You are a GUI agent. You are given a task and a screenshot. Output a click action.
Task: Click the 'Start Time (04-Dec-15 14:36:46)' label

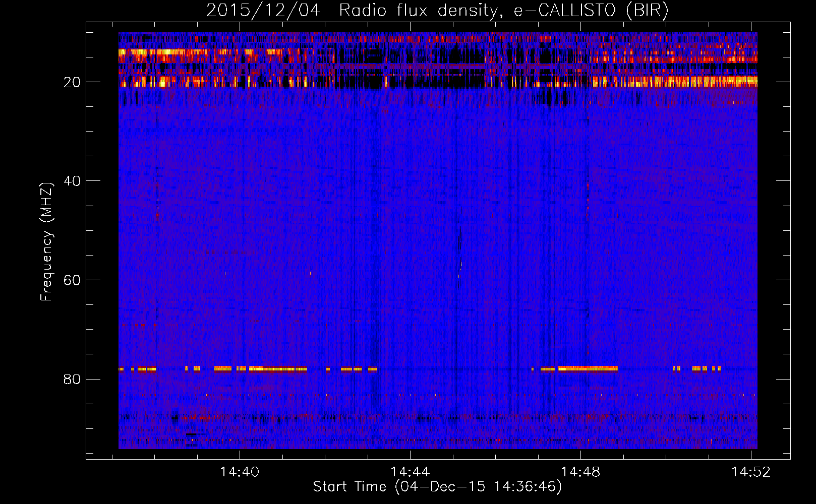coord(437,487)
